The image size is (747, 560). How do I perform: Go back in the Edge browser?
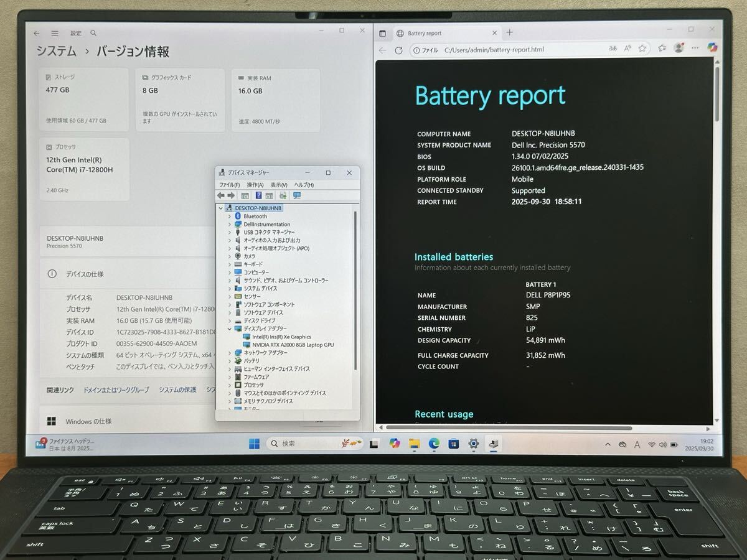pos(382,50)
